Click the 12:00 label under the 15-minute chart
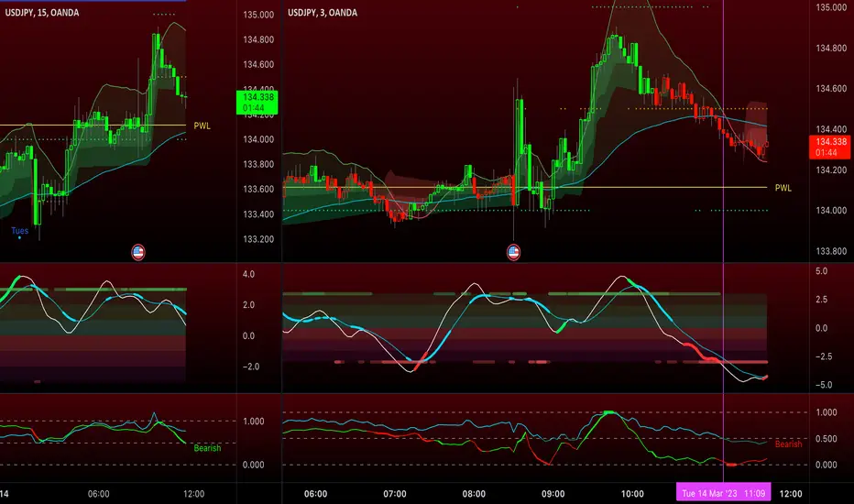The height and width of the screenshot is (504, 854). [194, 494]
